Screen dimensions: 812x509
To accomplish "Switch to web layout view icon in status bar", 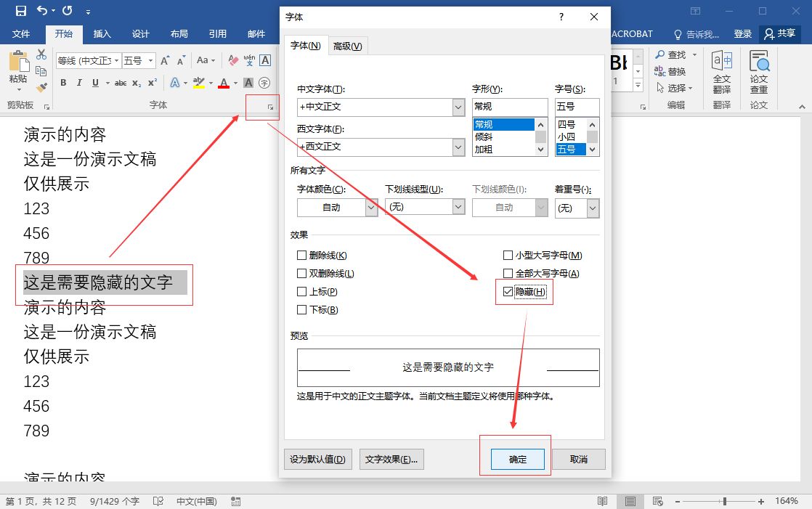I will 658,501.
